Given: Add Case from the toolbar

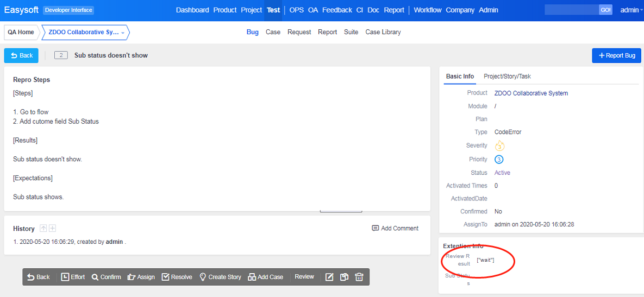Looking at the screenshot, I should [265, 277].
